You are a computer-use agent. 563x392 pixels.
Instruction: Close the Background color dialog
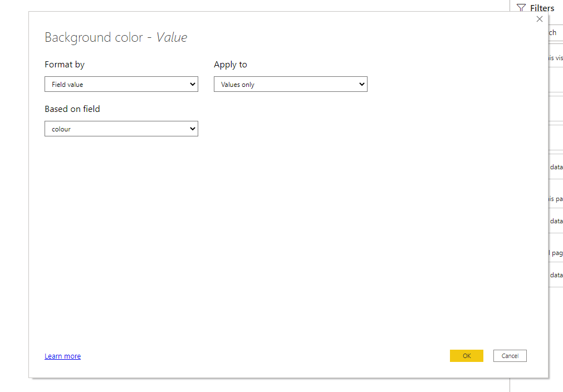(539, 19)
